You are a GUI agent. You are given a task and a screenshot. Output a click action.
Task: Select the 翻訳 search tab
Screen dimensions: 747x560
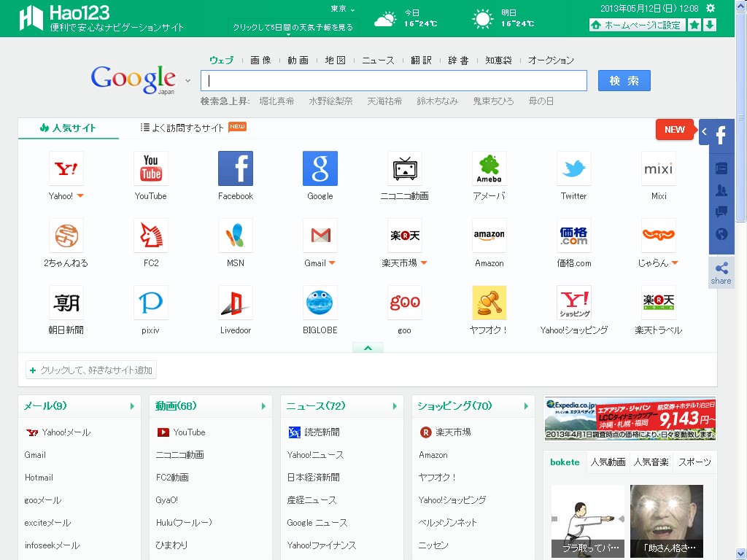(x=421, y=61)
